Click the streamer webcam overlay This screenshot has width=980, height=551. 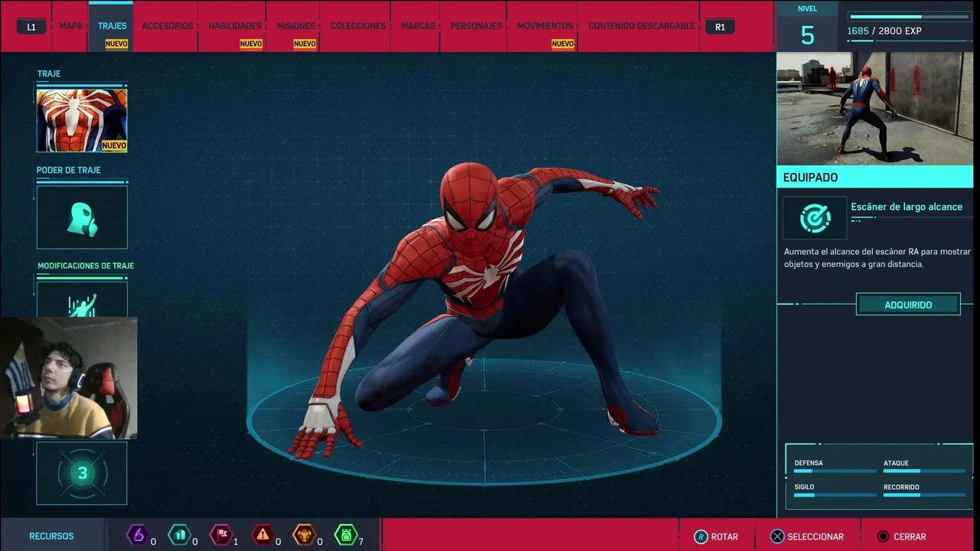point(69,378)
